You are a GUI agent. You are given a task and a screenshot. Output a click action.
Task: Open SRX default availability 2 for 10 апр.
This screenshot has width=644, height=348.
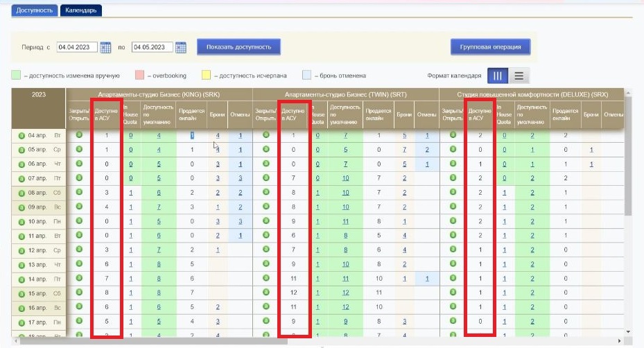pos(532,221)
